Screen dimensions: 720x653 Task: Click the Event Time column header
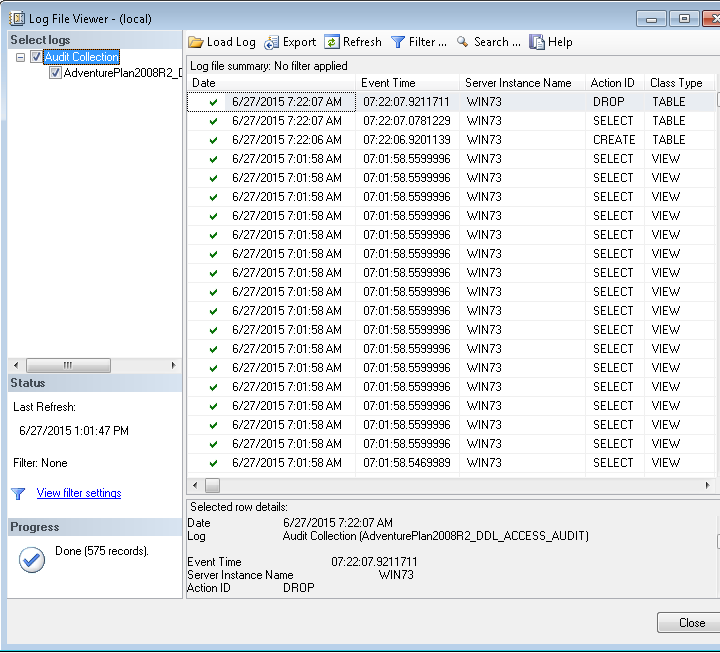pyautogui.click(x=407, y=83)
